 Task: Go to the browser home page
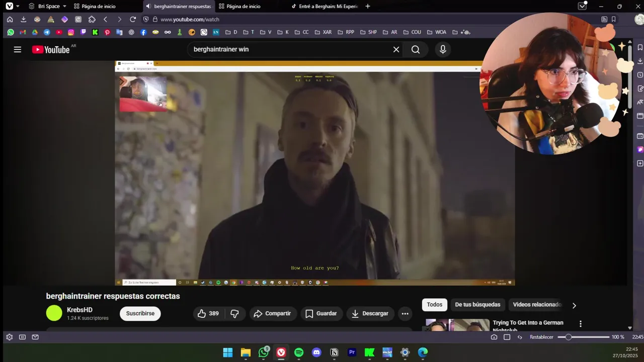pos(10,19)
